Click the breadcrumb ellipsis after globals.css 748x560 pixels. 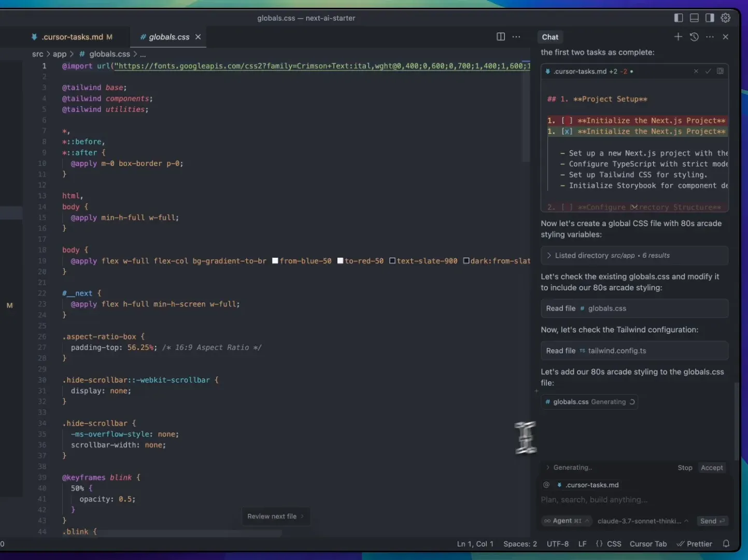pos(143,54)
